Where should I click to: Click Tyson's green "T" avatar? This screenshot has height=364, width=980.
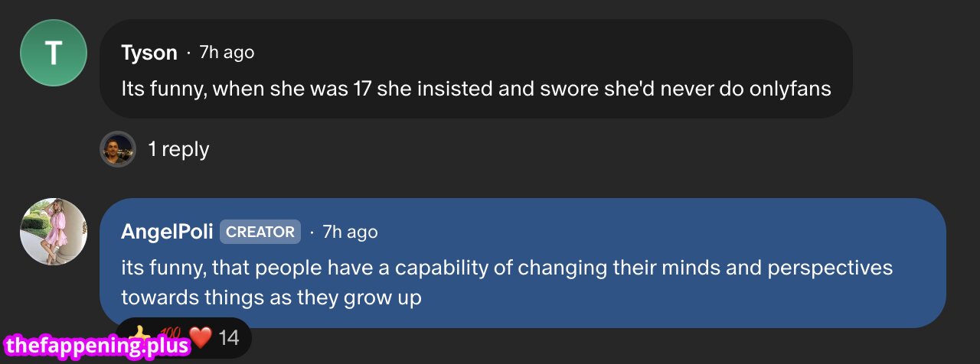[54, 53]
